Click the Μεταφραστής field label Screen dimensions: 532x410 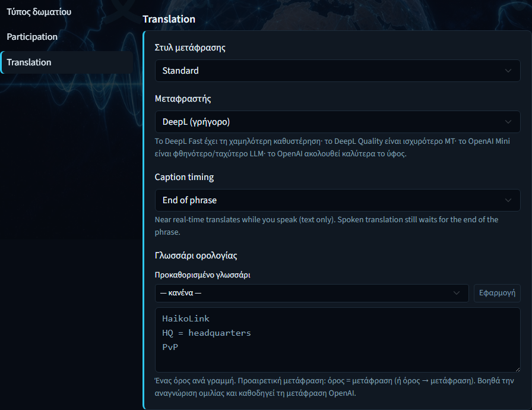[183, 99]
